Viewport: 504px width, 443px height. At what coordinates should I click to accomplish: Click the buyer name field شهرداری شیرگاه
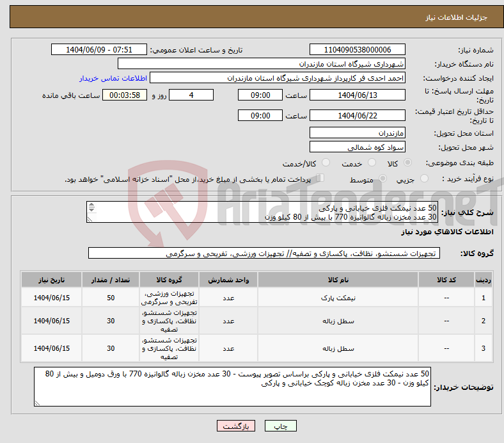262,64
